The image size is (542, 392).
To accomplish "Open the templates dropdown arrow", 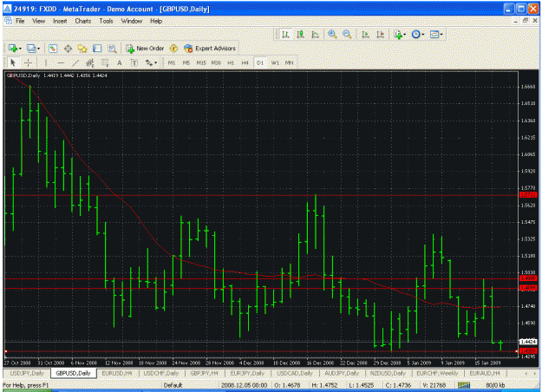I will pyautogui.click(x=441, y=34).
